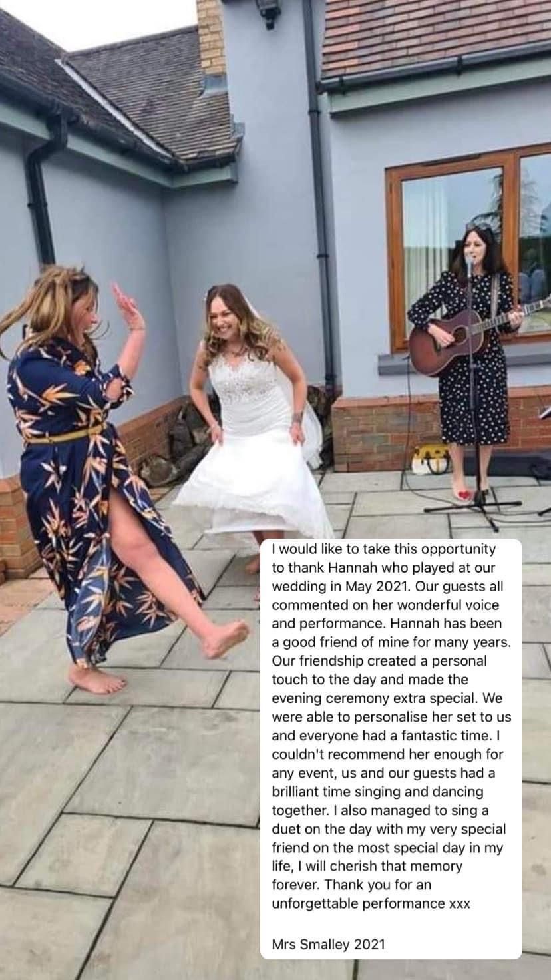The height and width of the screenshot is (980, 551).
Task: Click the microphone stand tripod base
Action: [472, 509]
